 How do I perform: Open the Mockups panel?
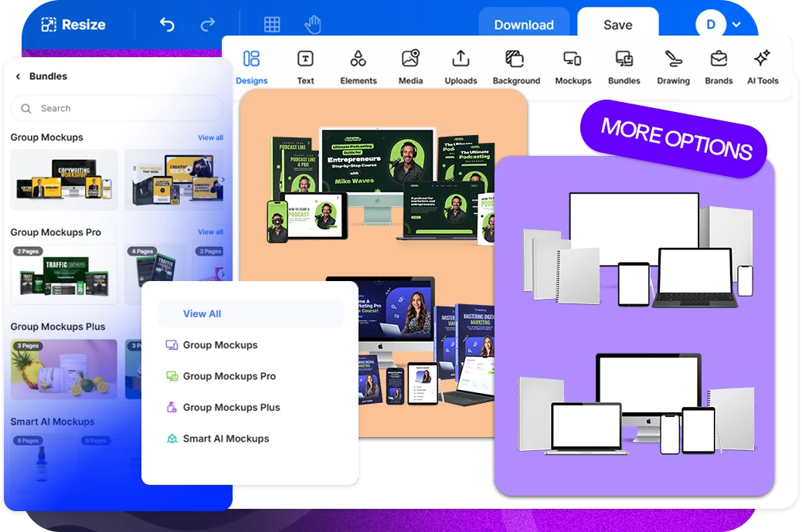point(573,67)
